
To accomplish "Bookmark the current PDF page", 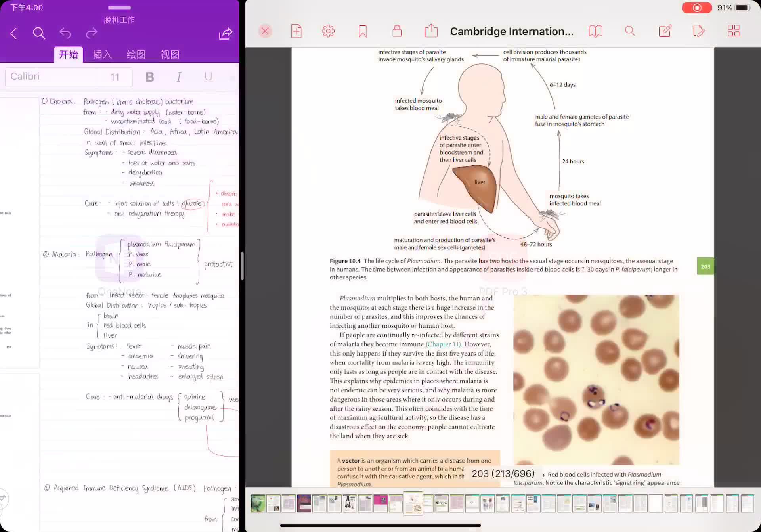I will pyautogui.click(x=363, y=31).
